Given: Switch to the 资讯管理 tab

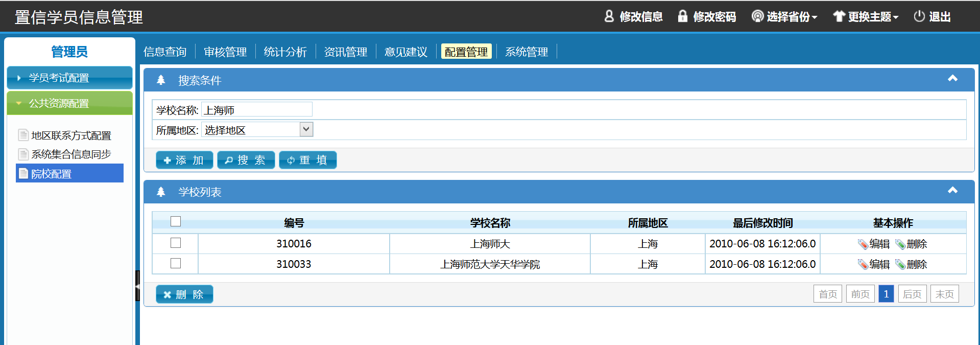Looking at the screenshot, I should (346, 52).
